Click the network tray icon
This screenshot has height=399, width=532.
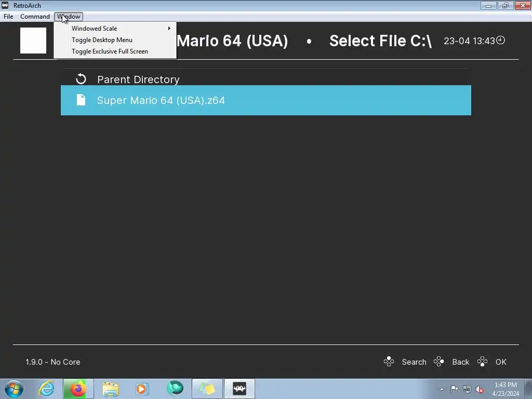(467, 389)
